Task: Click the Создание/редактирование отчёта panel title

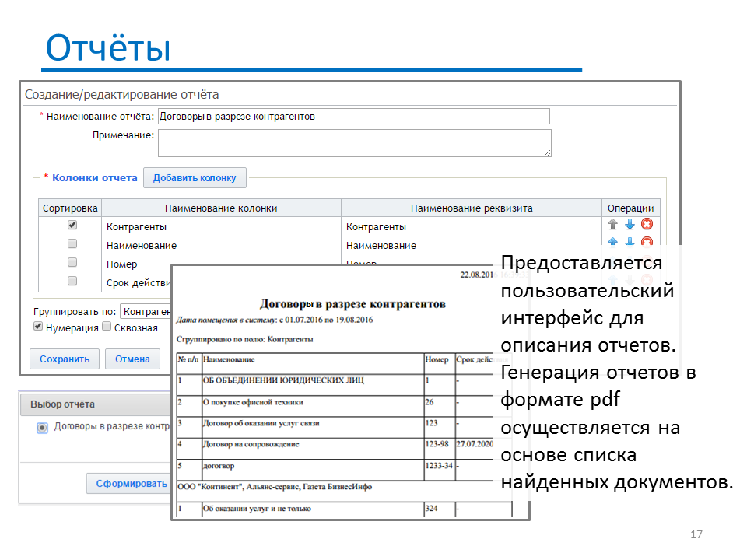Action: point(121,94)
